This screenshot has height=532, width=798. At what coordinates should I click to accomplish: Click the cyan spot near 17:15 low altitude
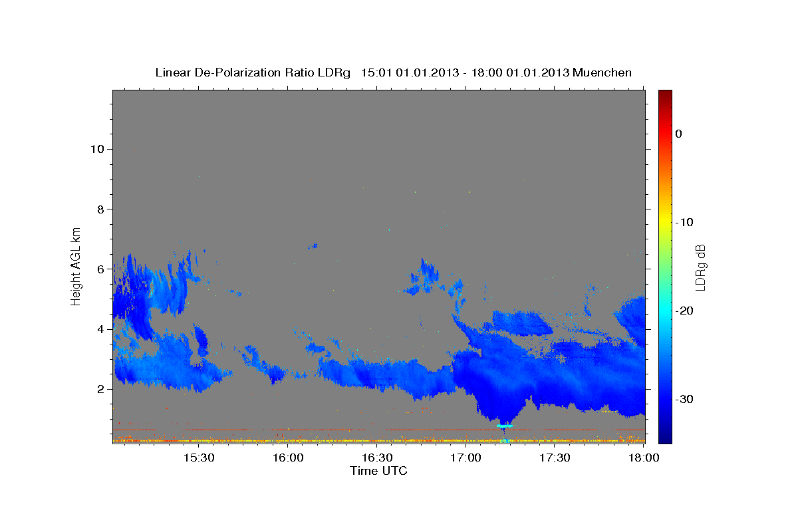pos(505,425)
